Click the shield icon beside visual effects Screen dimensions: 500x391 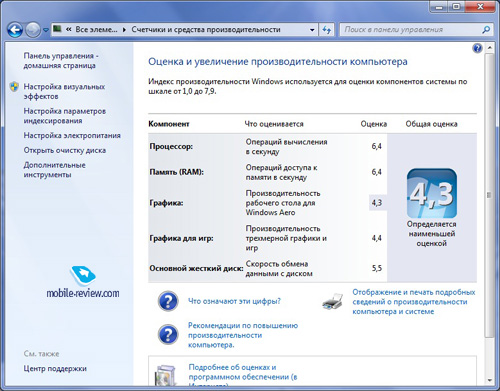(x=14, y=87)
